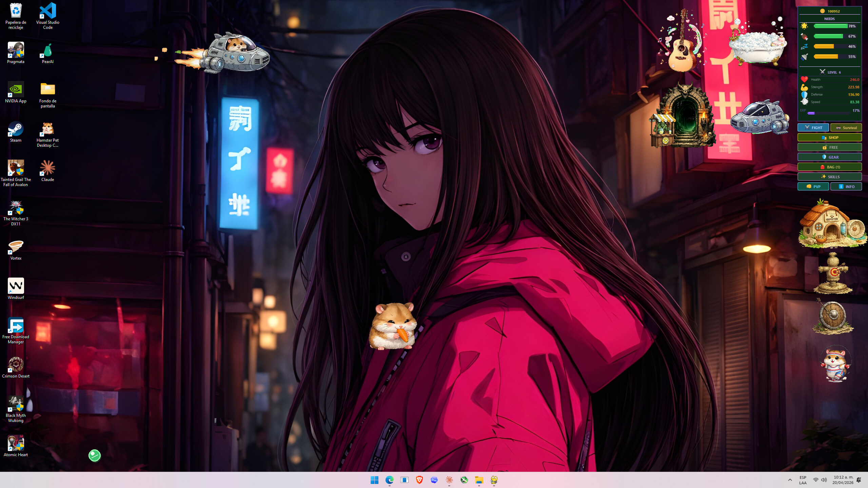This screenshot has width=868, height=488.
Task: Click the PVP button
Action: [813, 186]
